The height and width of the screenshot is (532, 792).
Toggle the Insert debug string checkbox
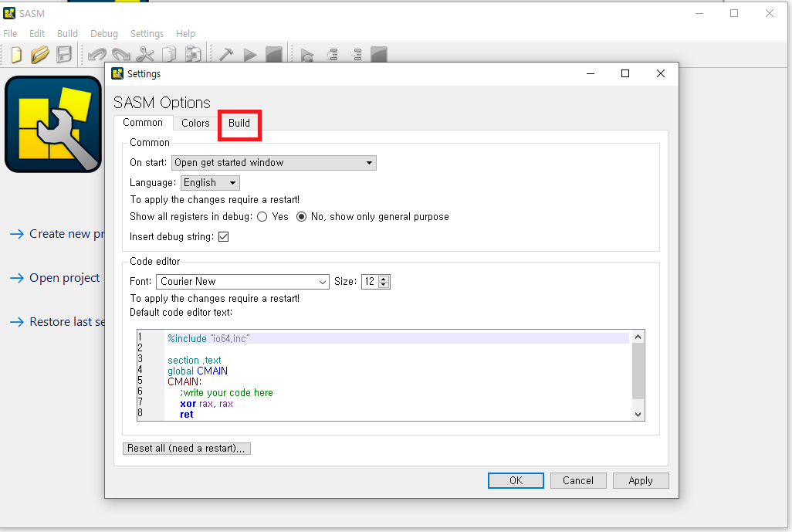click(x=223, y=236)
